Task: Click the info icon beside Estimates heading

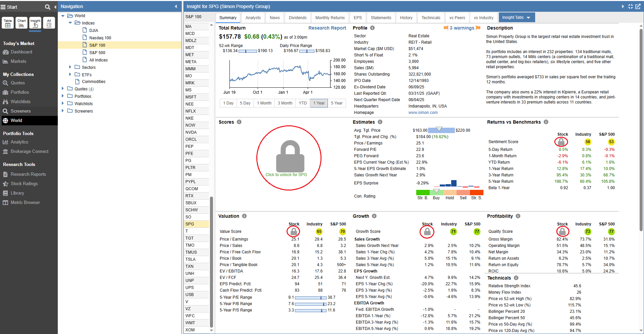Action: [x=380, y=122]
